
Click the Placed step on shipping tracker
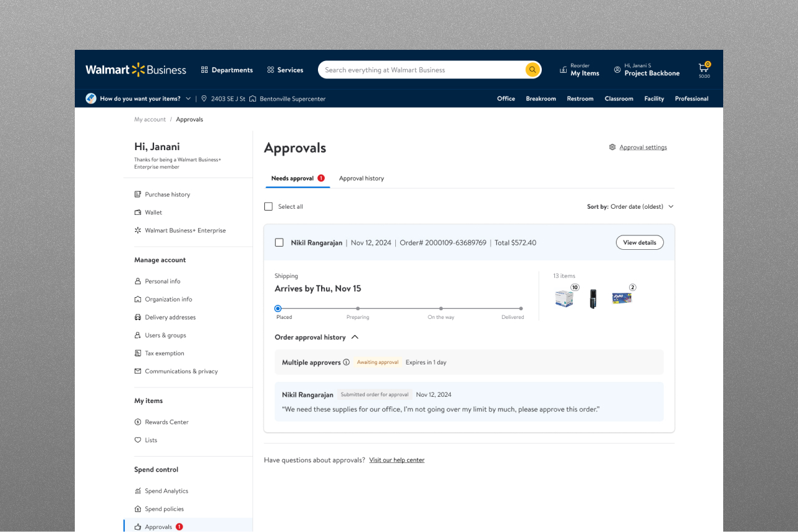click(278, 308)
